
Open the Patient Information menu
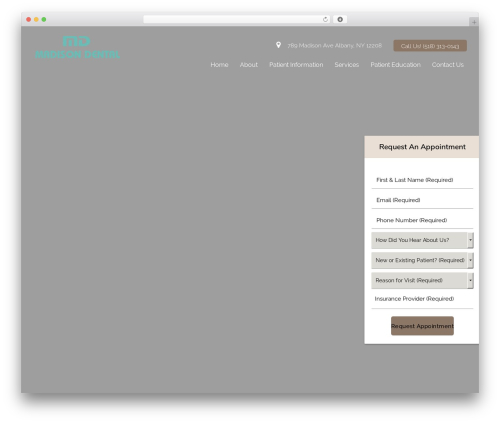pyautogui.click(x=296, y=65)
